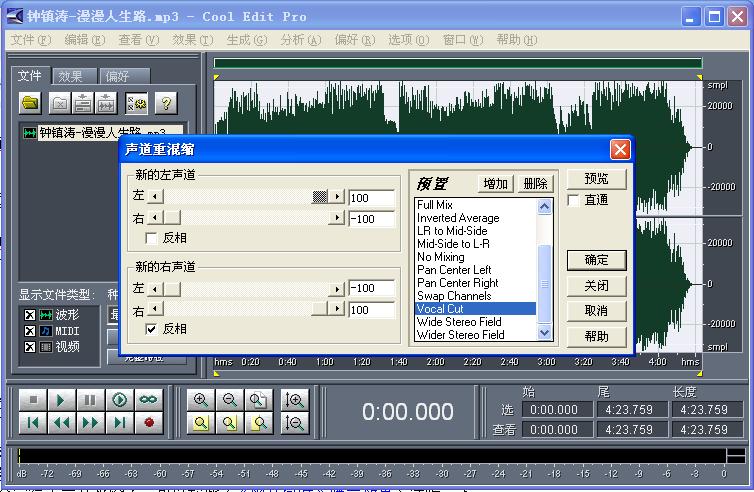Click the Preview (预览) button
The height and width of the screenshot is (492, 754).
(596, 179)
